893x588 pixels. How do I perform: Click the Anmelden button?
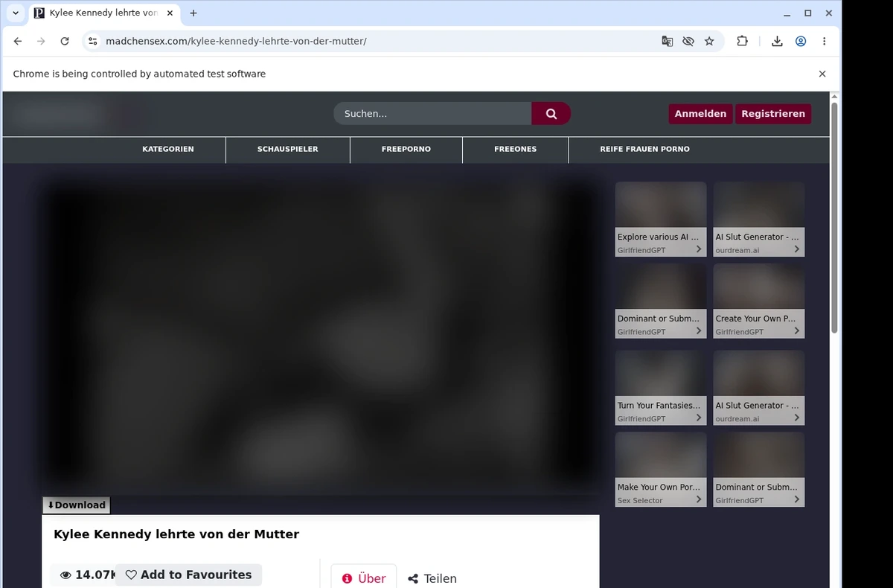[x=700, y=114]
